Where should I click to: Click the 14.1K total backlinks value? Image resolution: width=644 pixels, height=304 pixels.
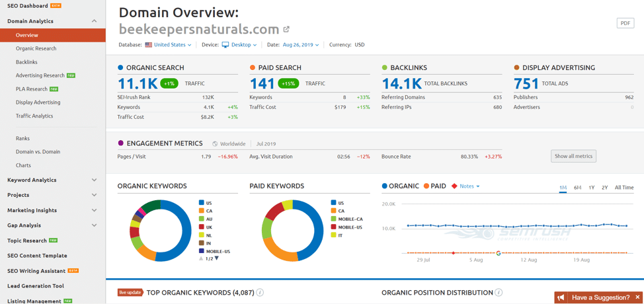point(402,84)
